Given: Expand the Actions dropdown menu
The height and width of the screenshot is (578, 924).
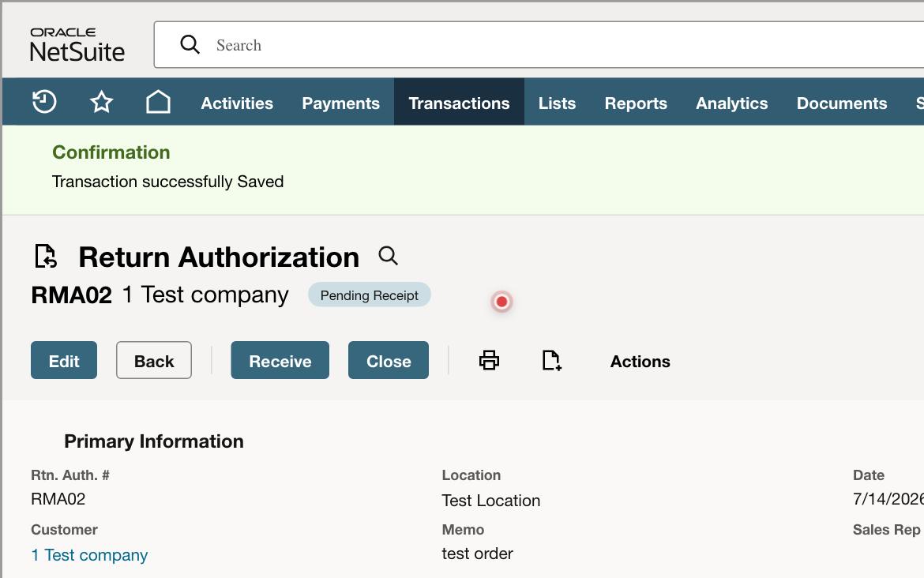Looking at the screenshot, I should click(640, 361).
